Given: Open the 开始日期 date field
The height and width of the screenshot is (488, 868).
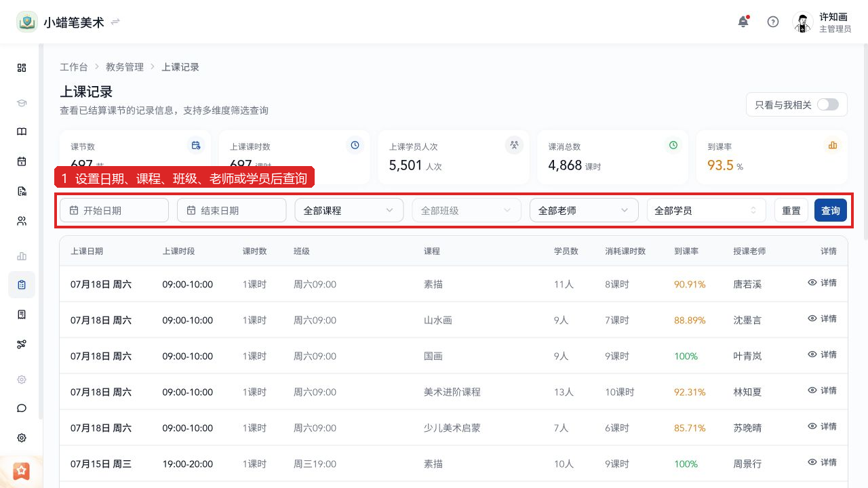Looking at the screenshot, I should [114, 210].
